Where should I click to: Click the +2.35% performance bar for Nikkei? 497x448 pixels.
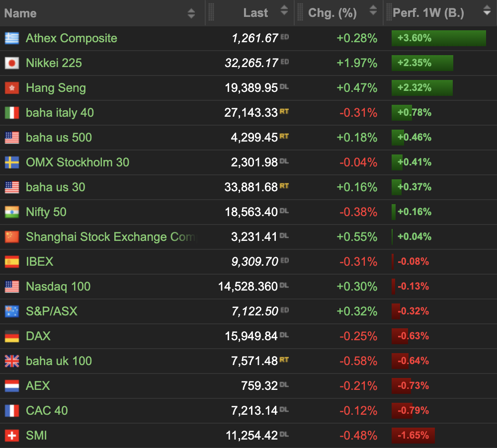[422, 63]
